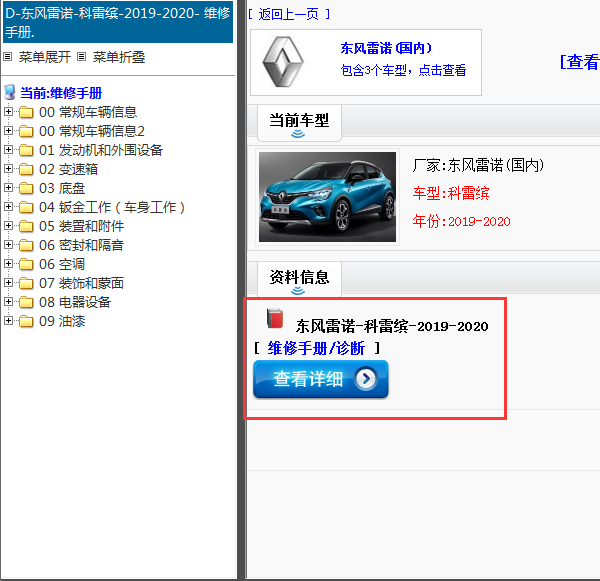600x581 pixels.
Task: Expand the 01 发动机和外围设备 node
Action: 8,150
